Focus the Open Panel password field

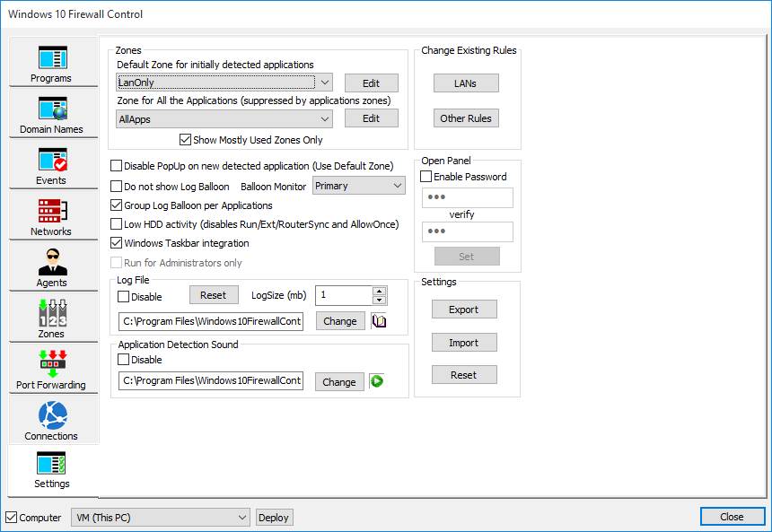point(467,197)
